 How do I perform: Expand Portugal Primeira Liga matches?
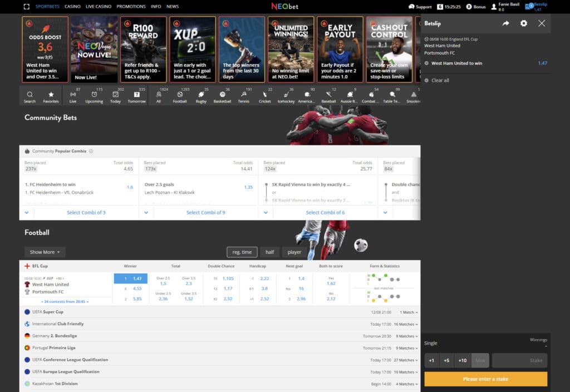(x=220, y=348)
